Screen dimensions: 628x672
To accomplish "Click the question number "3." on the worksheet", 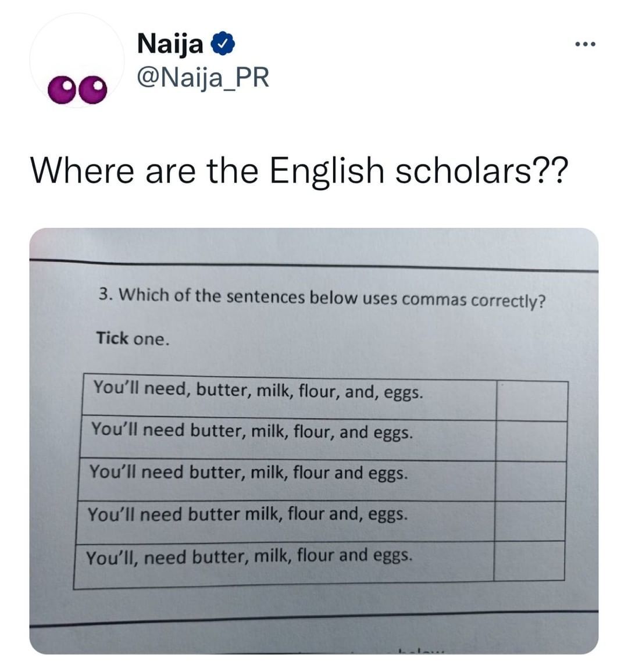I will pyautogui.click(x=105, y=294).
